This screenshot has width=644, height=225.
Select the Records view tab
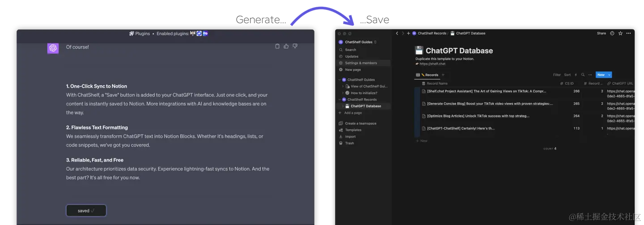click(x=427, y=75)
